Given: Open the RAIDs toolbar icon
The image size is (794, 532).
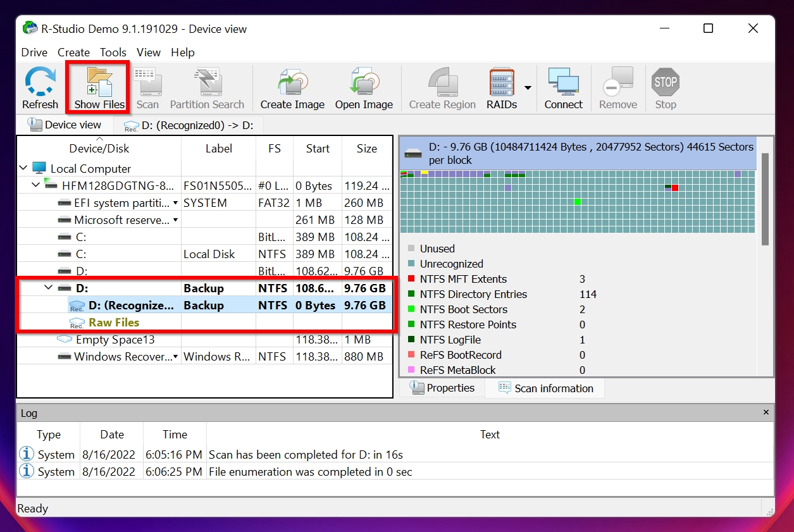Looking at the screenshot, I should click(x=502, y=83).
